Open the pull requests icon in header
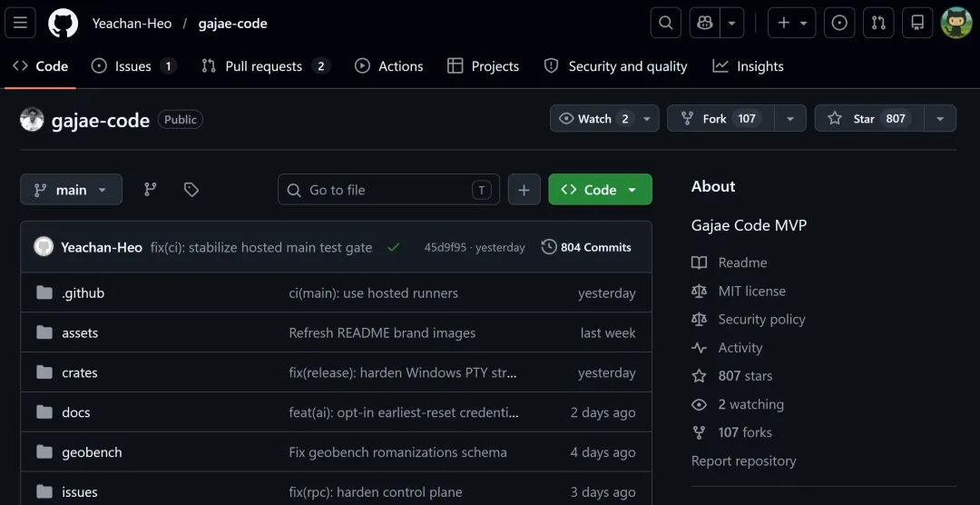980x505 pixels. tap(878, 23)
